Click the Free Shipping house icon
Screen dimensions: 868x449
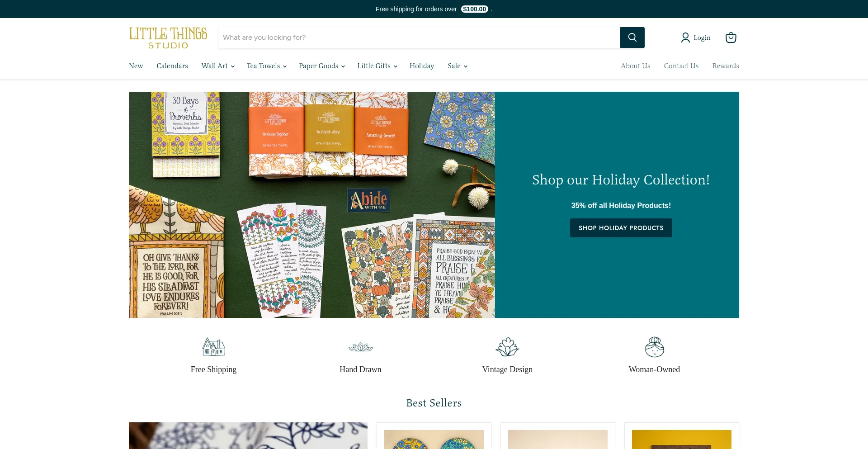[x=213, y=347]
